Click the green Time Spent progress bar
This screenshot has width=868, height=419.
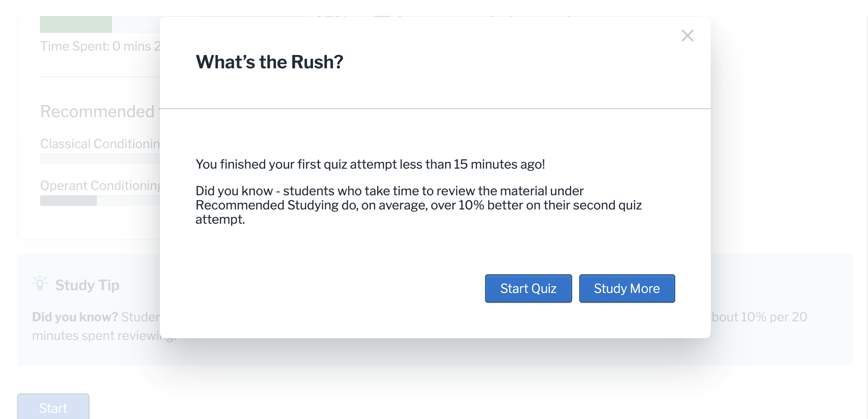click(76, 24)
